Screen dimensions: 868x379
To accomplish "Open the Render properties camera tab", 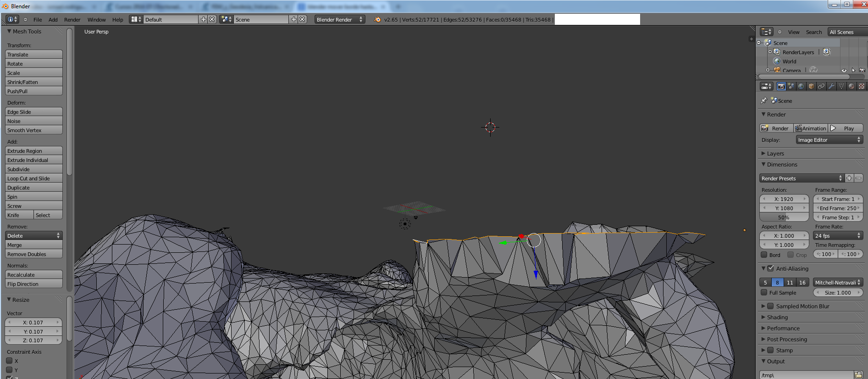I will point(781,86).
